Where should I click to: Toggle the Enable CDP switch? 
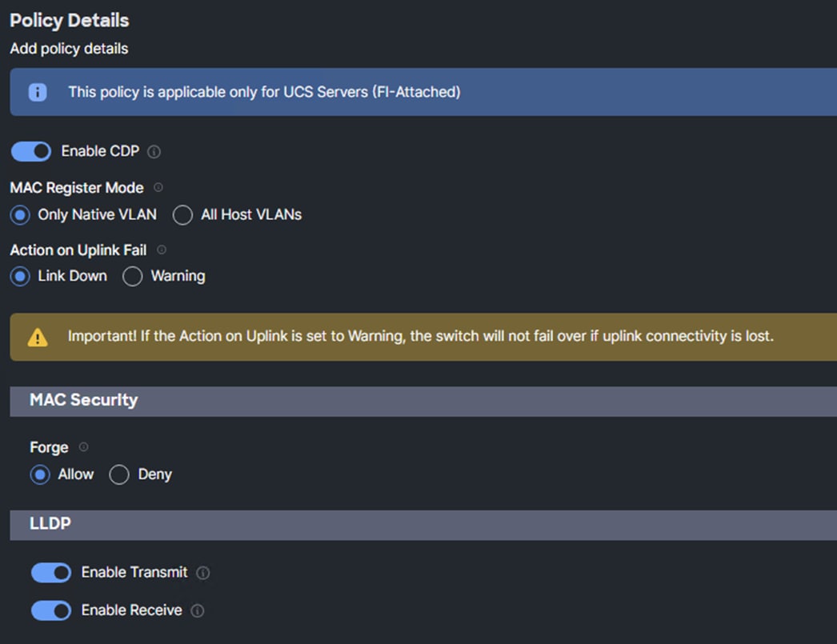[31, 151]
